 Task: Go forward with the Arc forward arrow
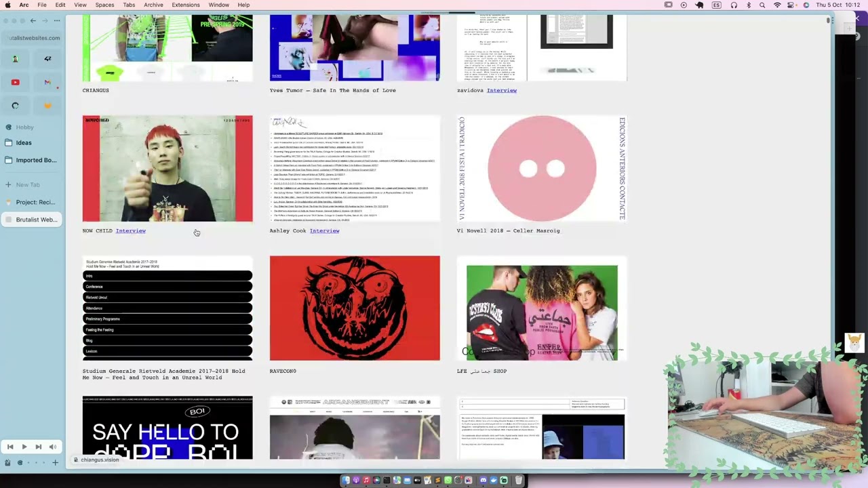click(46, 21)
